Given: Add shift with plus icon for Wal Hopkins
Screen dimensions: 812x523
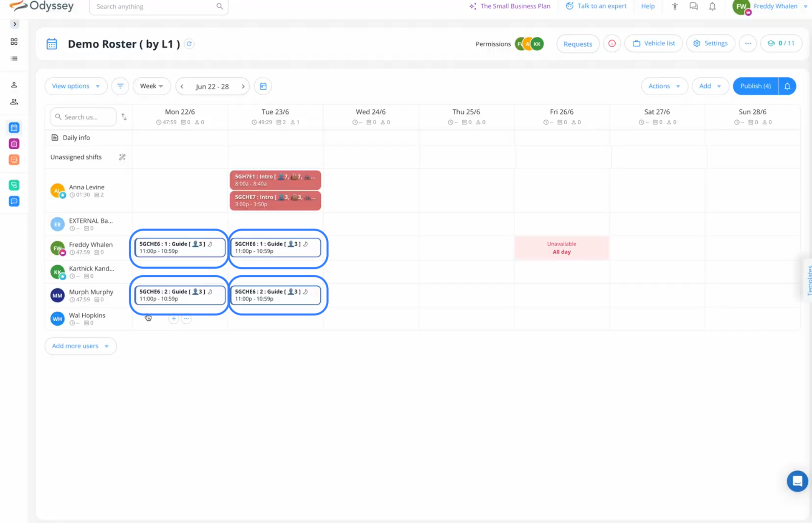Looking at the screenshot, I should pyautogui.click(x=174, y=319).
